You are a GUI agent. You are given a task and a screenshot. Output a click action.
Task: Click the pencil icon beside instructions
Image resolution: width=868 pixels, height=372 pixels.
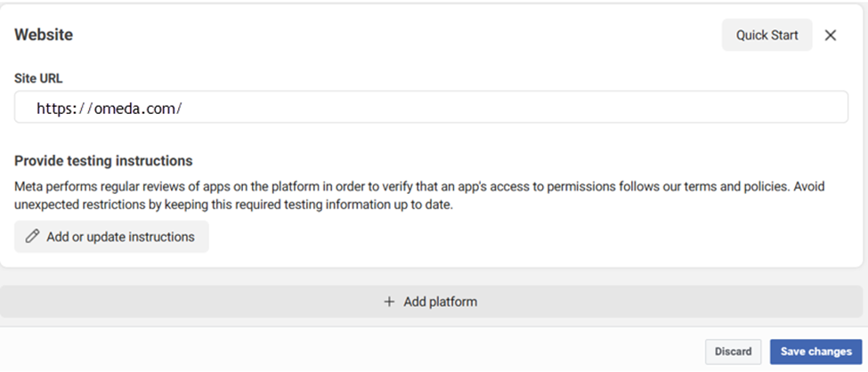tap(33, 237)
